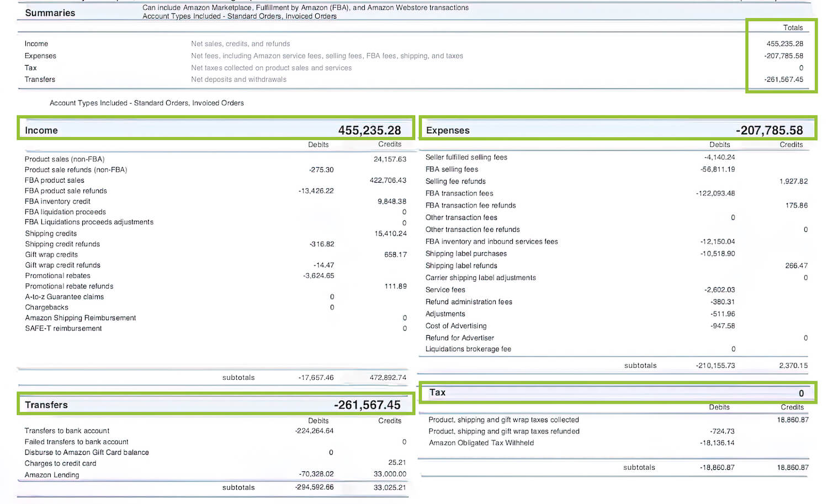The height and width of the screenshot is (504, 828).
Task: Click the Transfers to bank account label
Action: click(67, 431)
